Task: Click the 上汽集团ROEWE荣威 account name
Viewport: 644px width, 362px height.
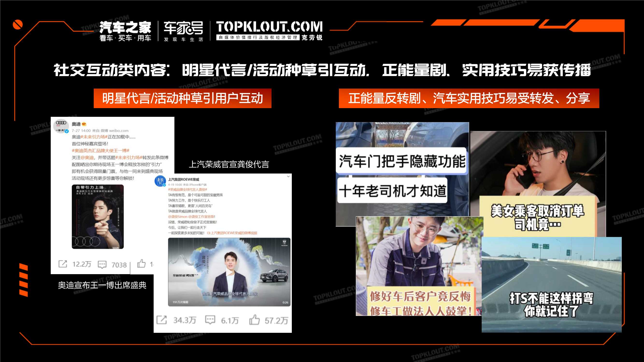Action: click(x=184, y=179)
